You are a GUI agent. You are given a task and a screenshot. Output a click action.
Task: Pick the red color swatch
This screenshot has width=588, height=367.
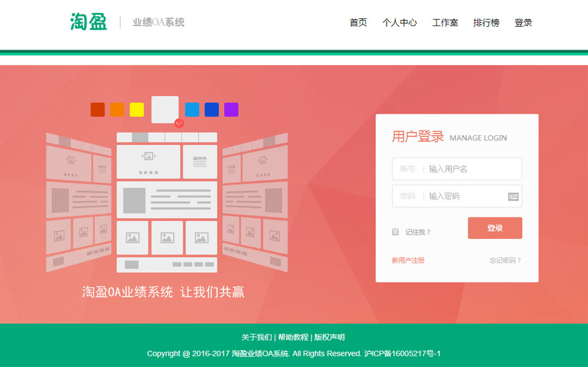[x=98, y=110]
